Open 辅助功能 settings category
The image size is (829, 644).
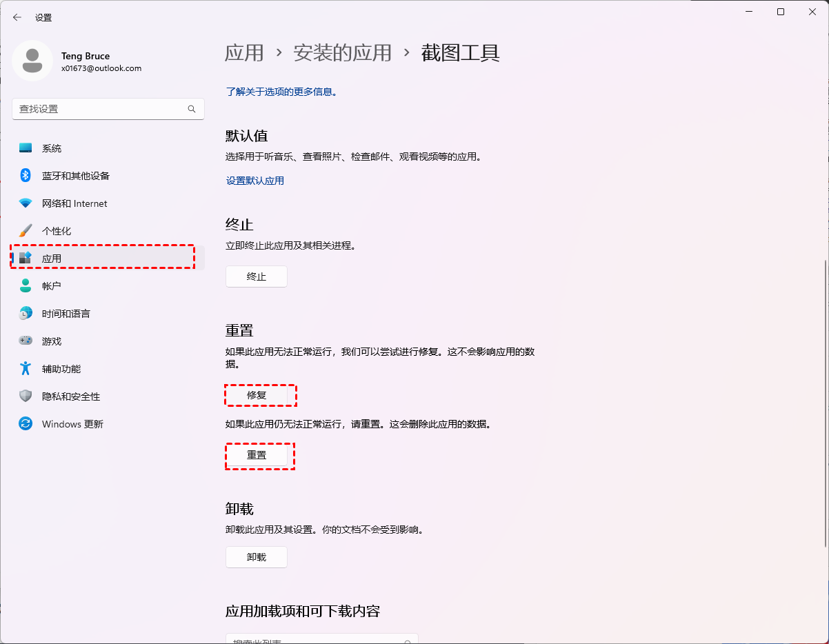click(x=108, y=369)
